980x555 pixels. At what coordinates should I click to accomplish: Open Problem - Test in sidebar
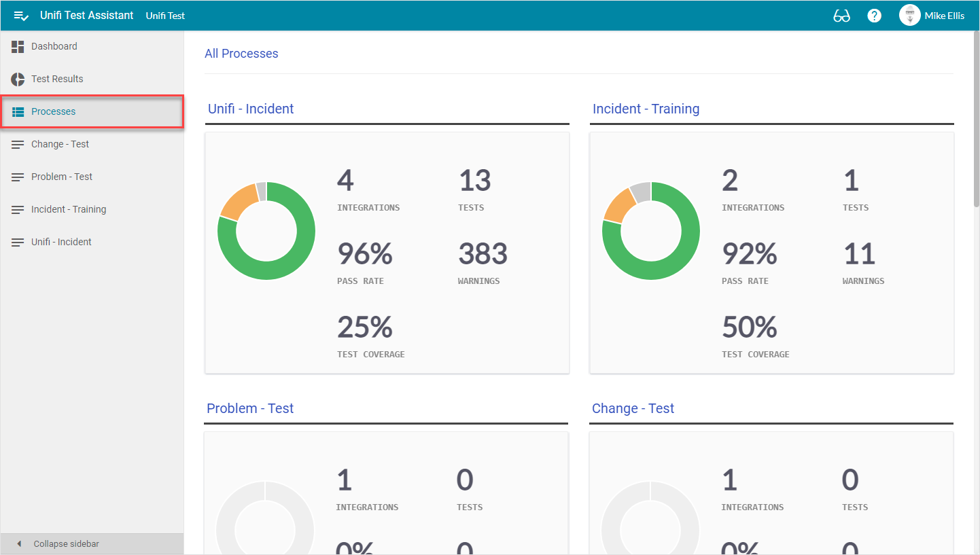coord(62,177)
